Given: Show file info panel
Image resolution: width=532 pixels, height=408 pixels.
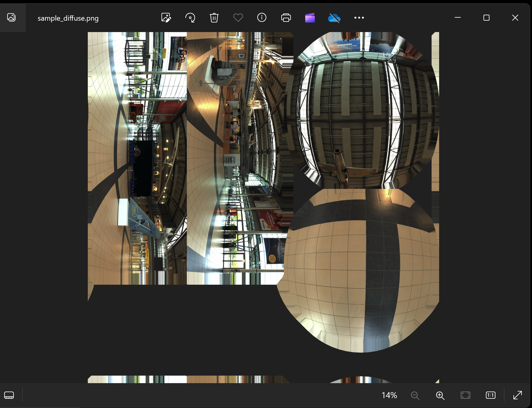Looking at the screenshot, I should 262,18.
